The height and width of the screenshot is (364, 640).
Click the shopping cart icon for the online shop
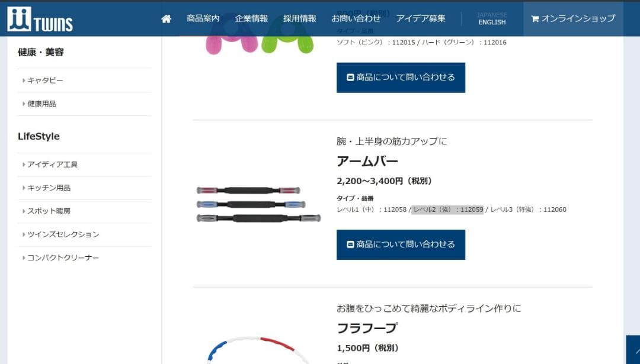(535, 19)
